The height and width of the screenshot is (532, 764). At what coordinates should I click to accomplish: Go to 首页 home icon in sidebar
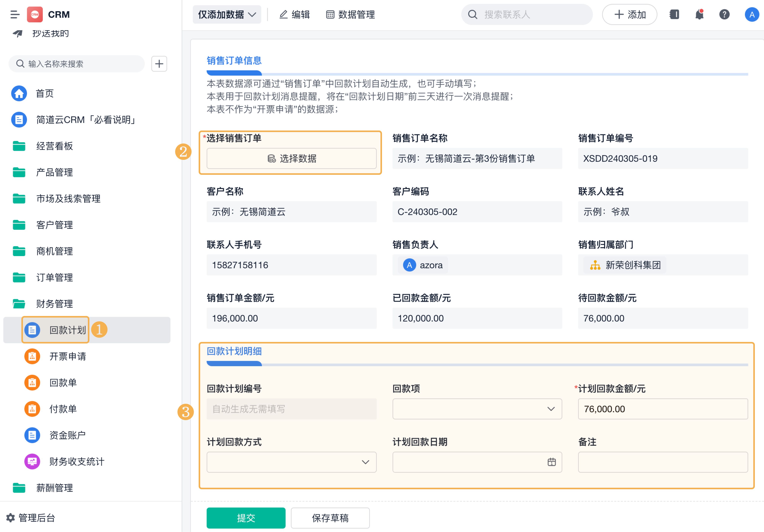19,94
